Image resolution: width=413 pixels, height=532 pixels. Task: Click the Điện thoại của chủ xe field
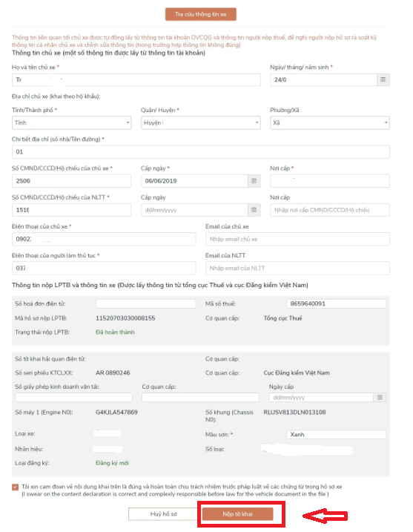pyautogui.click(x=104, y=239)
